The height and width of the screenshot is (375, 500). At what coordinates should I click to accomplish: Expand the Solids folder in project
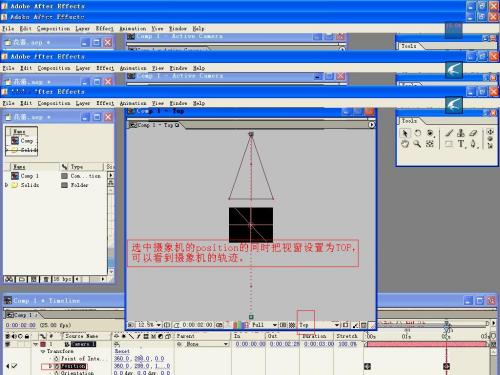6,185
